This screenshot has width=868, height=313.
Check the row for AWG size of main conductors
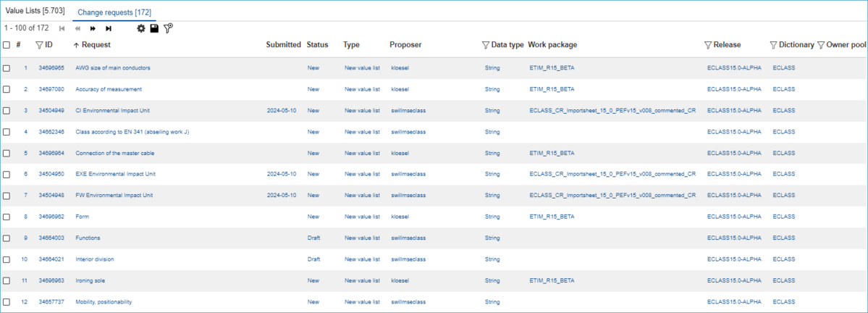pos(7,68)
